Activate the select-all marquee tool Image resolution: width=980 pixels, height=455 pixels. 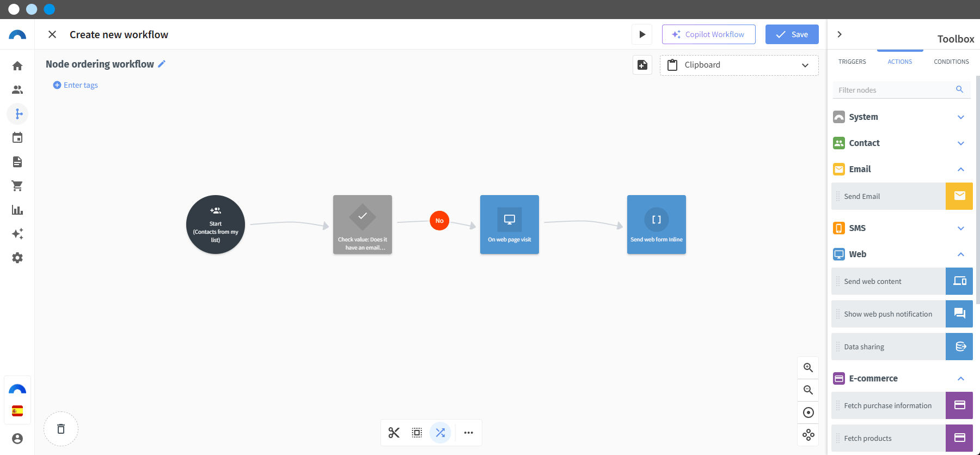[417, 433]
